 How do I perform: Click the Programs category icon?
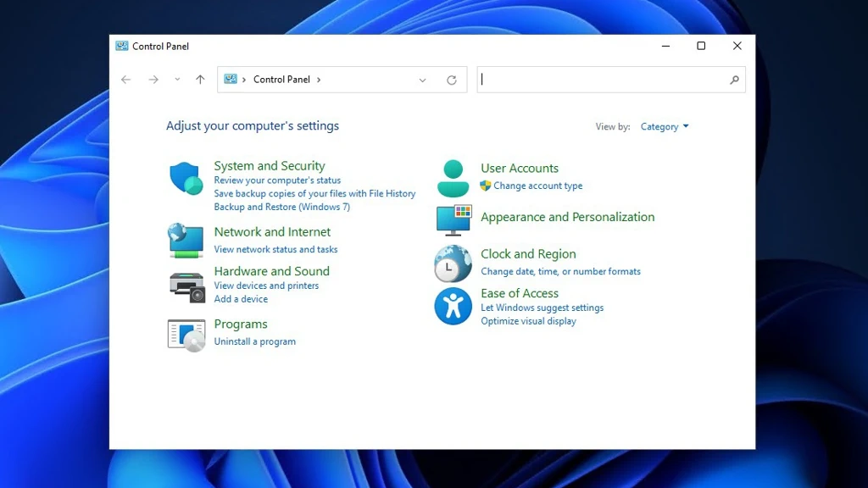point(186,335)
